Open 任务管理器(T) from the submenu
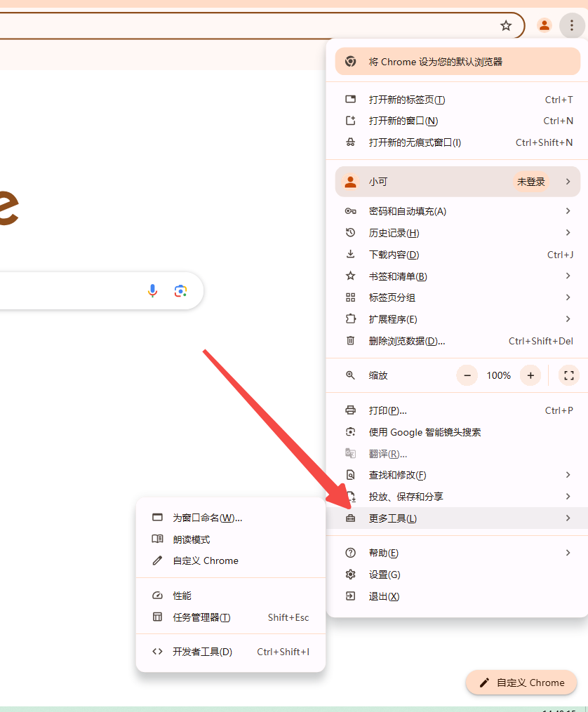The width and height of the screenshot is (588, 712). pyautogui.click(x=231, y=617)
